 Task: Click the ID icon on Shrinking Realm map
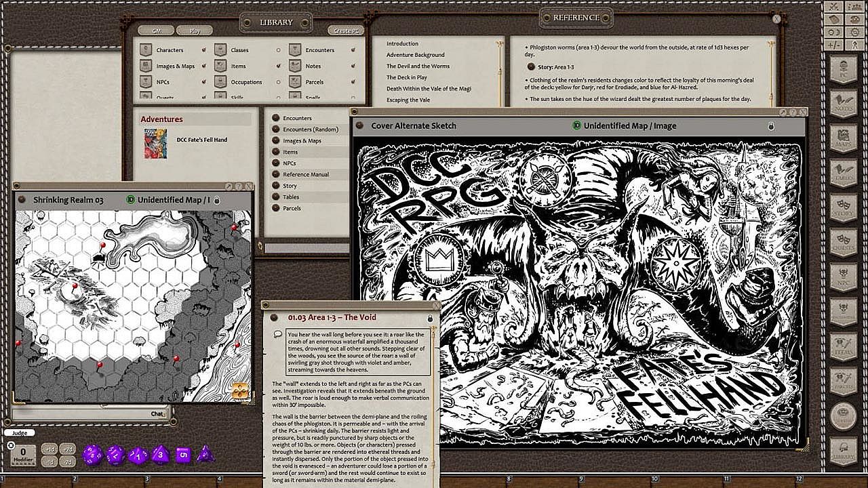point(131,200)
